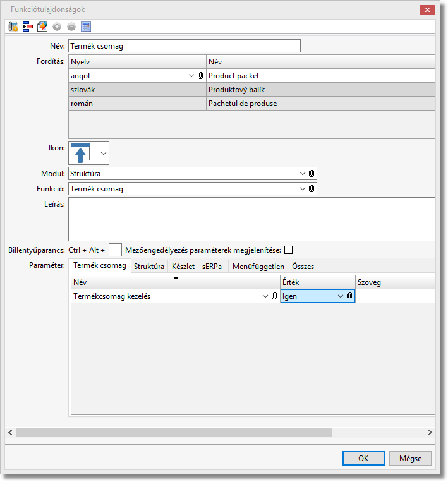
Task: Click the grey plus add-row icon
Action: pyautogui.click(x=57, y=27)
